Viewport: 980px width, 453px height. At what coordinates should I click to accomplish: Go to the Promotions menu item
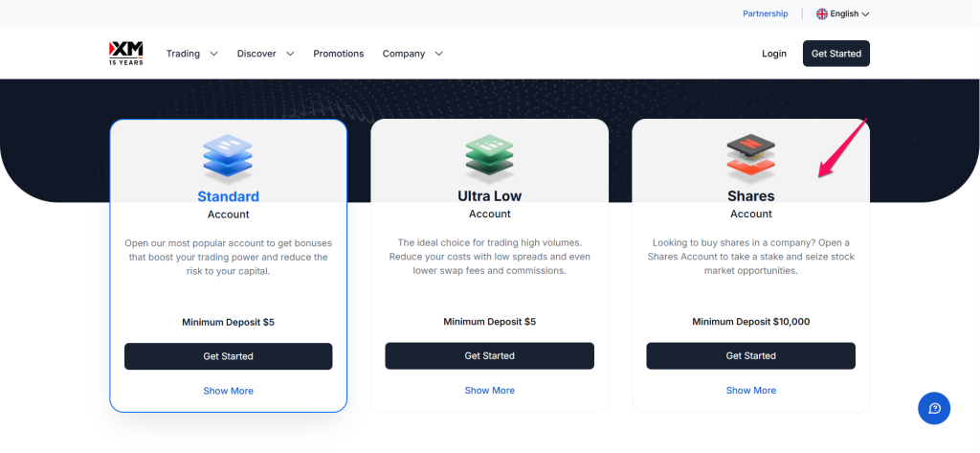(339, 54)
